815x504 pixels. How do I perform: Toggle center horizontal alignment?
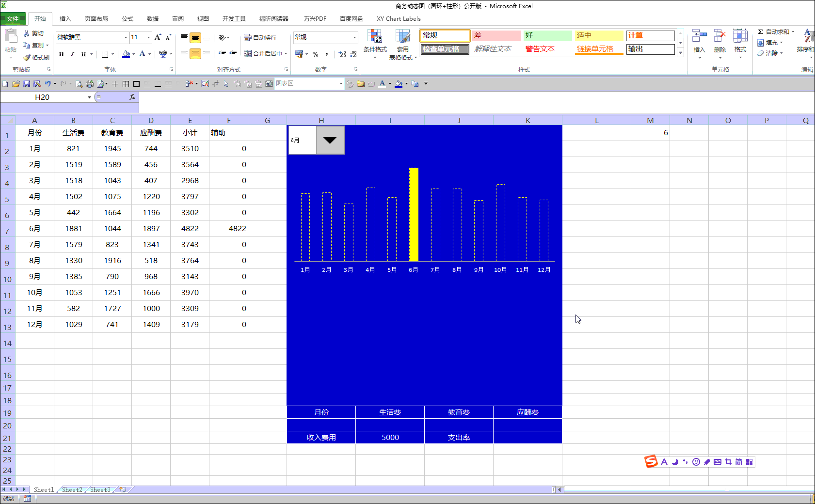pyautogui.click(x=195, y=54)
